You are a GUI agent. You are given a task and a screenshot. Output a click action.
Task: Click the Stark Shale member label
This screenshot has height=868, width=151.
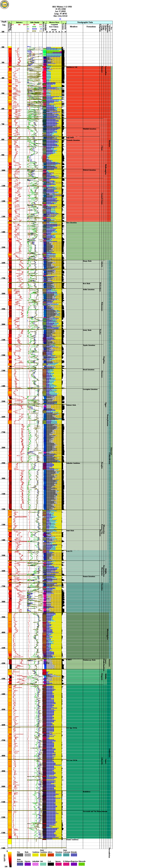pyautogui.click(x=70, y=531)
